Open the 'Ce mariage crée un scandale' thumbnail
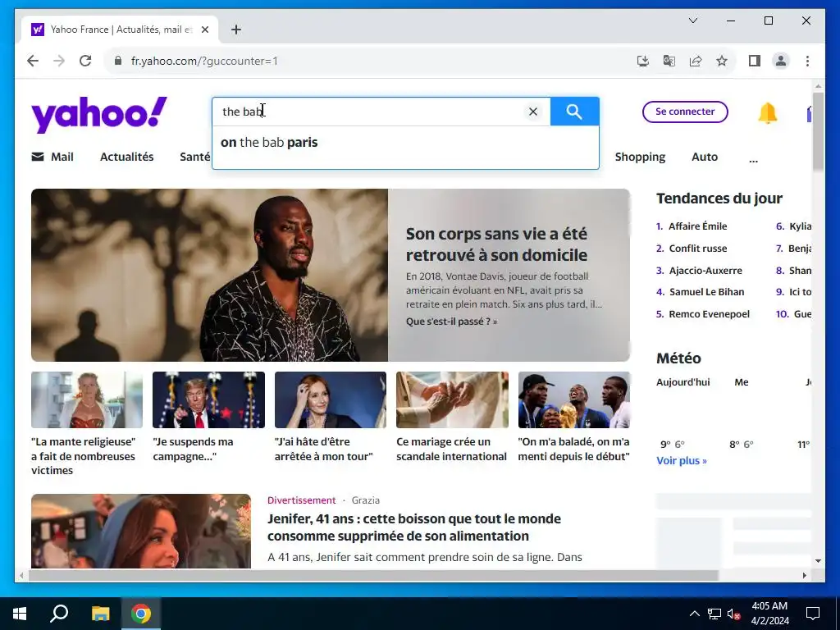840x630 pixels. coord(452,399)
